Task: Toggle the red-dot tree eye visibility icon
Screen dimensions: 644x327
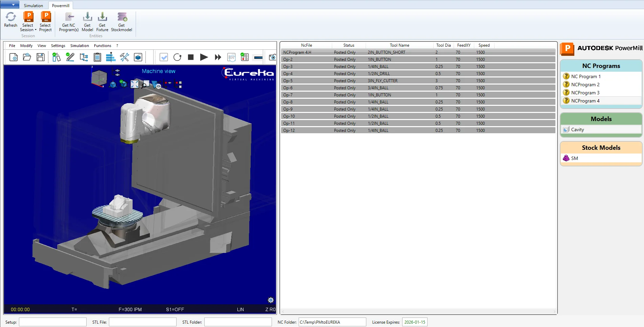Action: [168, 83]
